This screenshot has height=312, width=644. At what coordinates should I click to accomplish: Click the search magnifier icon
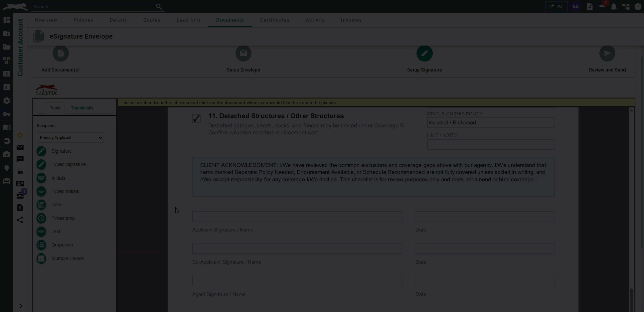pyautogui.click(x=159, y=6)
